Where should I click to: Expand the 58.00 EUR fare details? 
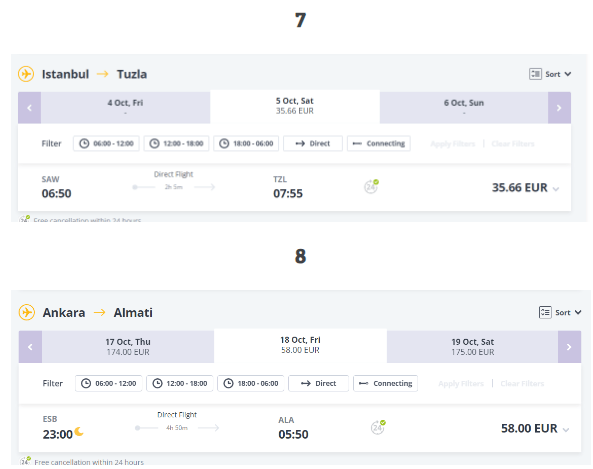tap(566, 430)
